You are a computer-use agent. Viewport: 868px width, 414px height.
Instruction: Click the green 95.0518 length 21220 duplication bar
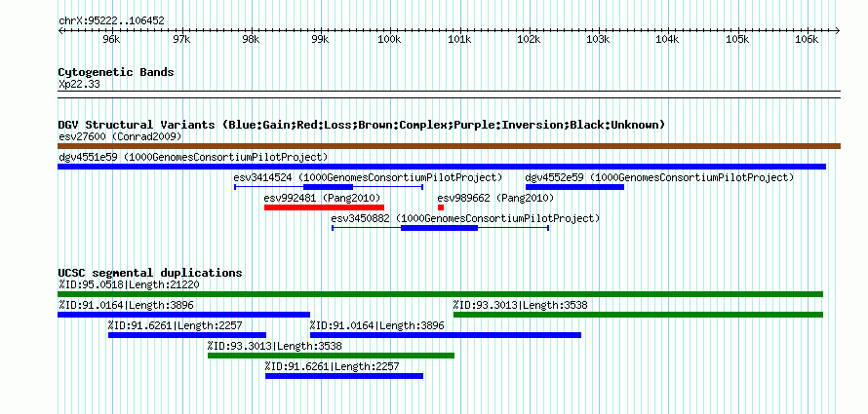440,294
